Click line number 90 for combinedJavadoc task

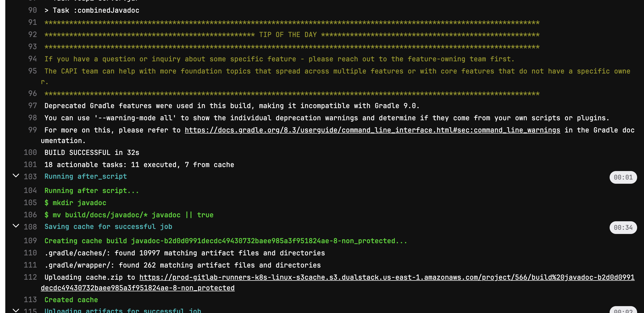33,10
